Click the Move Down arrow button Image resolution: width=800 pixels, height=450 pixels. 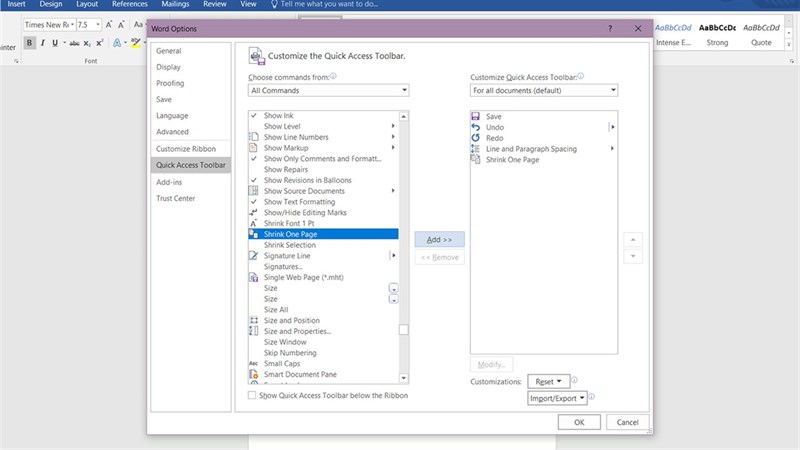(x=633, y=256)
